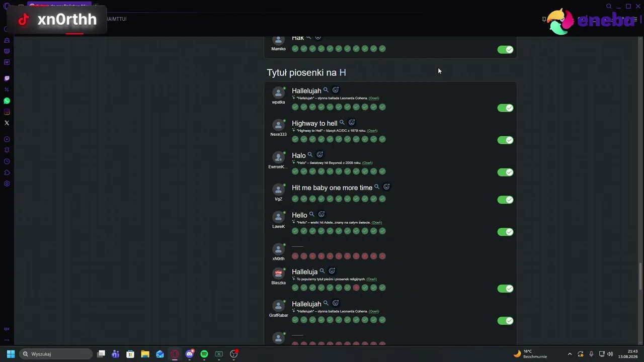Screen dimensions: 644x362
Task: Open X (Twitter) sidebar panel
Action: [7, 123]
